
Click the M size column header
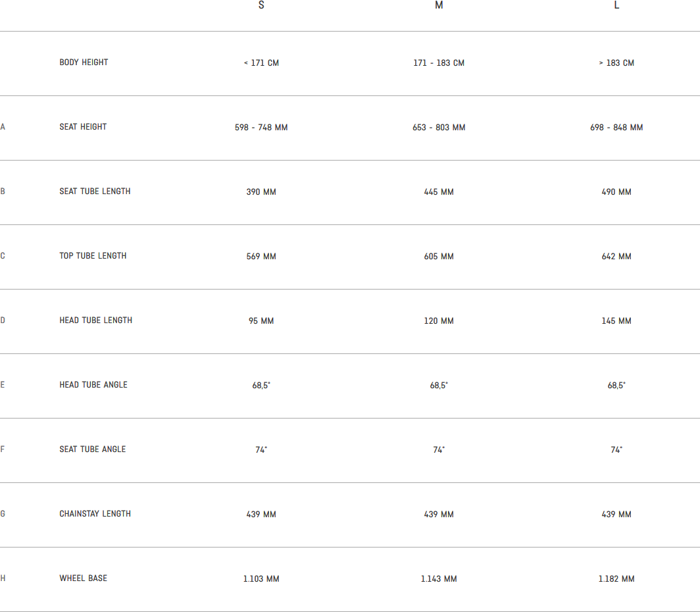pyautogui.click(x=439, y=5)
